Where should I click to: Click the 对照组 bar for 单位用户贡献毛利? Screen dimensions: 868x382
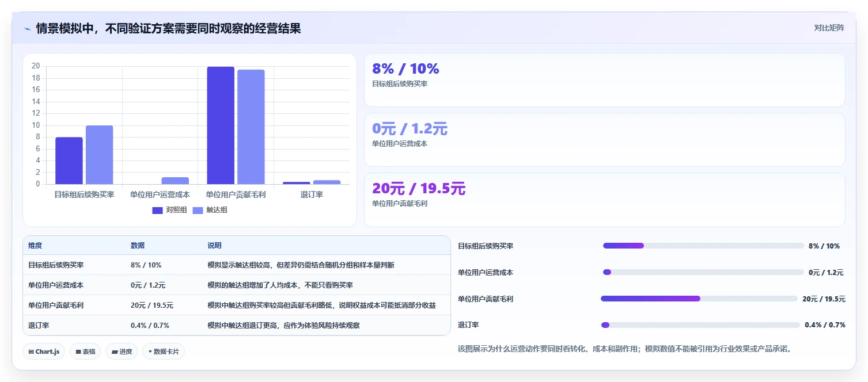coord(221,125)
